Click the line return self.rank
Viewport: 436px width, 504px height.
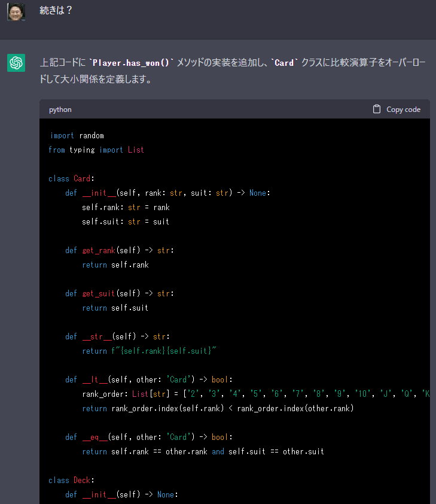[115, 265]
